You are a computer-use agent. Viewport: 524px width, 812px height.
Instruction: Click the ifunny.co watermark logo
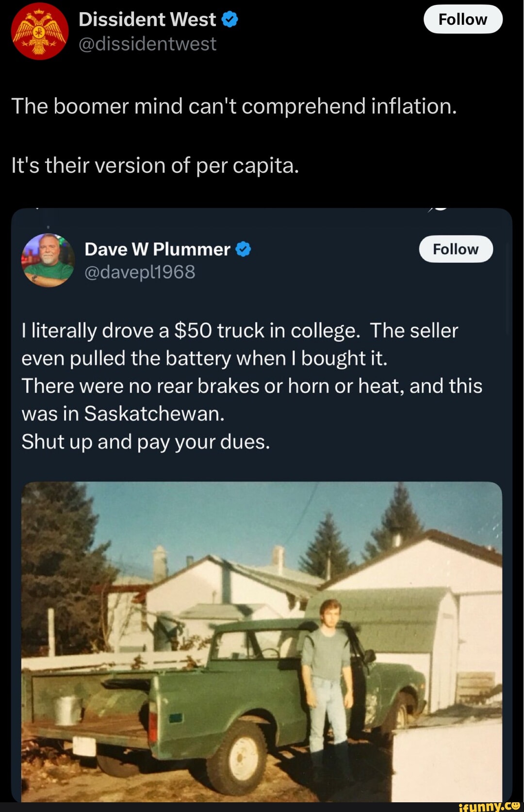point(490,806)
